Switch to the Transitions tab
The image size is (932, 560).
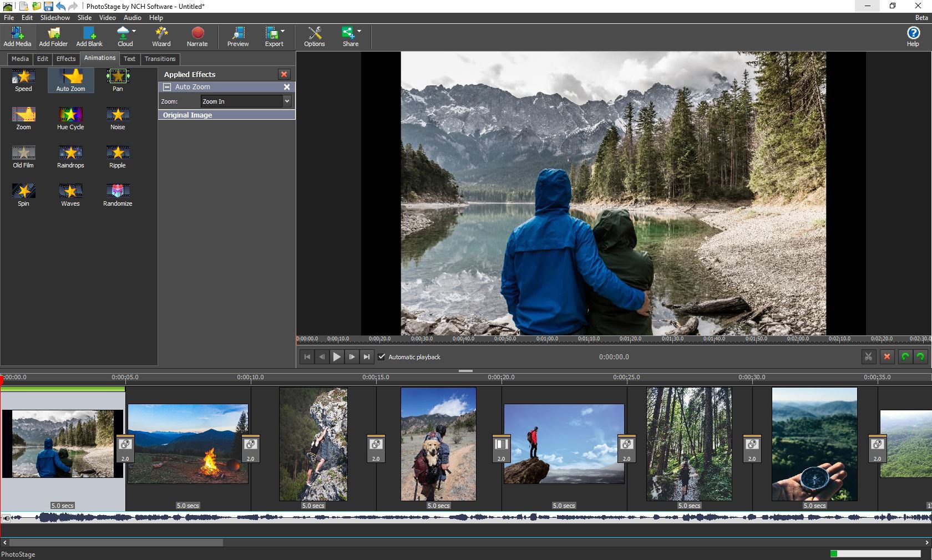(160, 59)
